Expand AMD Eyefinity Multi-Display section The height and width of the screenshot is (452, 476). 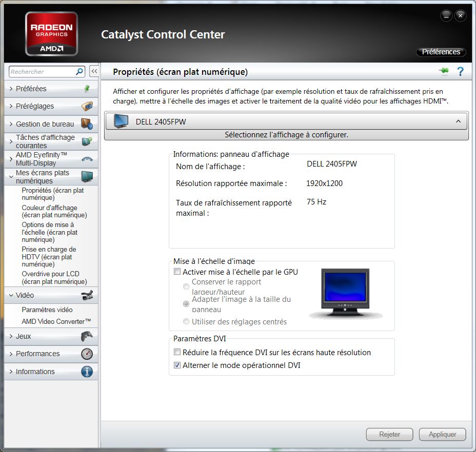click(x=11, y=159)
